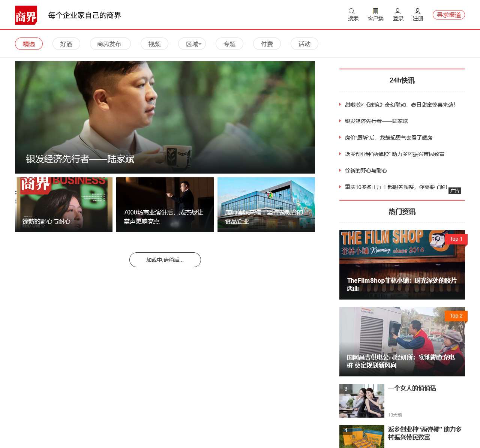This screenshot has width=480, height=448.
Task: Open thumbnail number 3 一个女人的悄悄话
Action: pos(362,401)
